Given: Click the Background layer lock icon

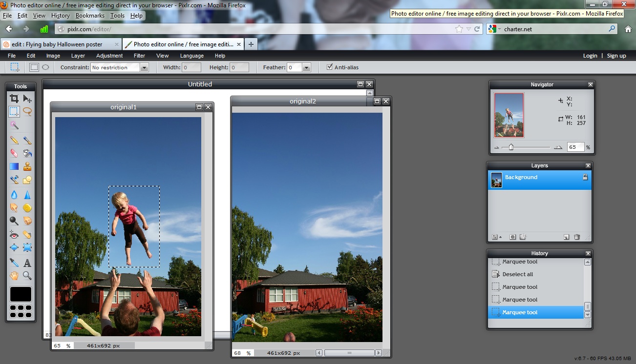Looking at the screenshot, I should pyautogui.click(x=585, y=177).
